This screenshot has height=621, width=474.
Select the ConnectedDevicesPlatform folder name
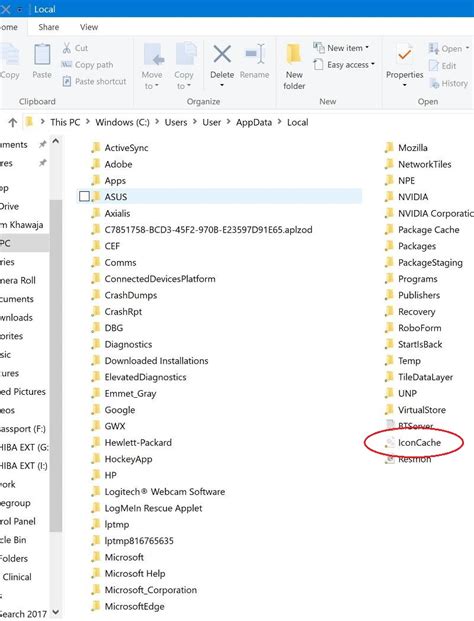160,279
